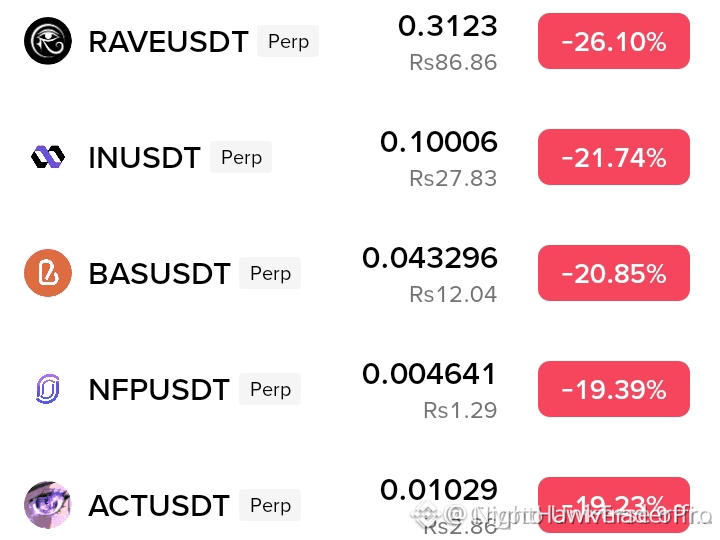The image size is (720, 540).
Task: Click the Perp tag next to INUSDT
Action: (241, 157)
